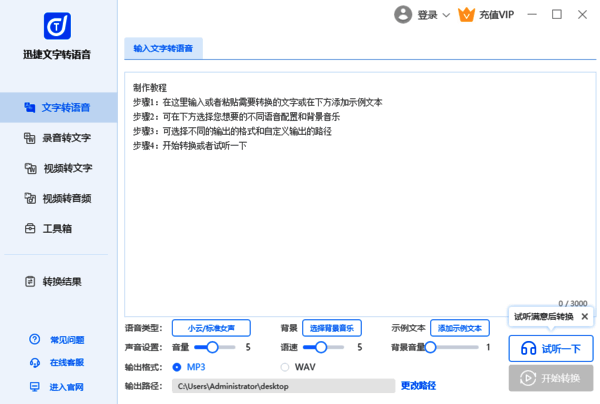Click 登录 login text

(427, 15)
